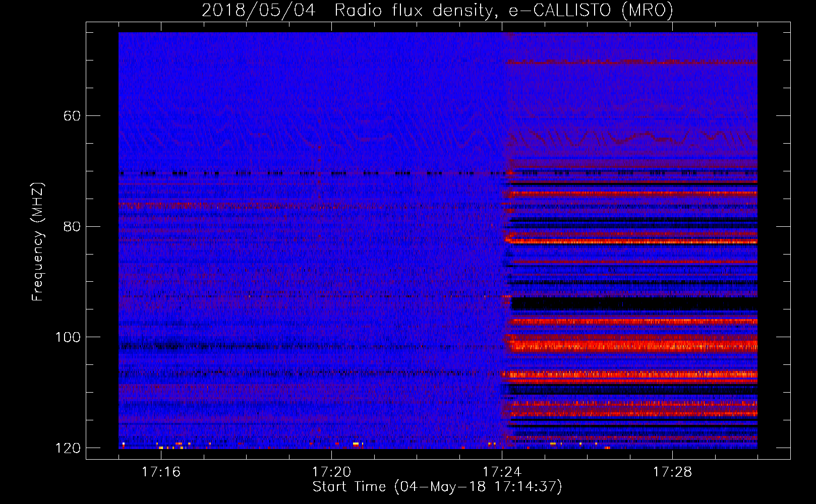Click the 17:24 time tick label
The image size is (816, 504).
(502, 472)
